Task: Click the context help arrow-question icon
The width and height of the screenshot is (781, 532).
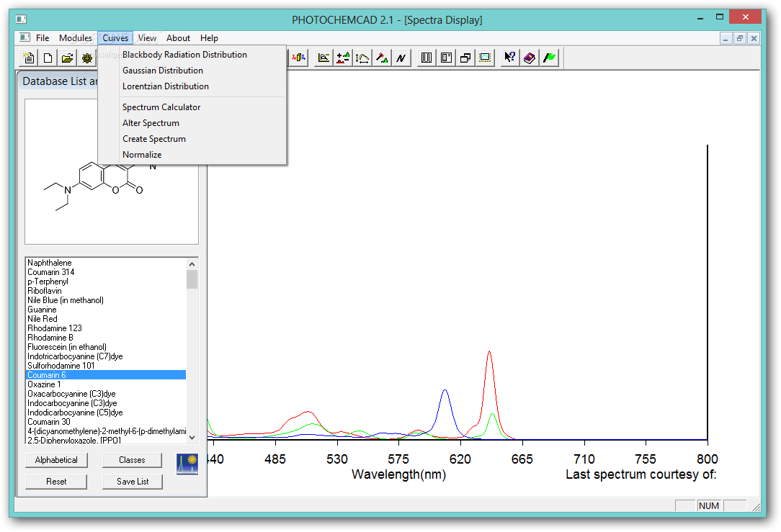Action: tap(509, 58)
